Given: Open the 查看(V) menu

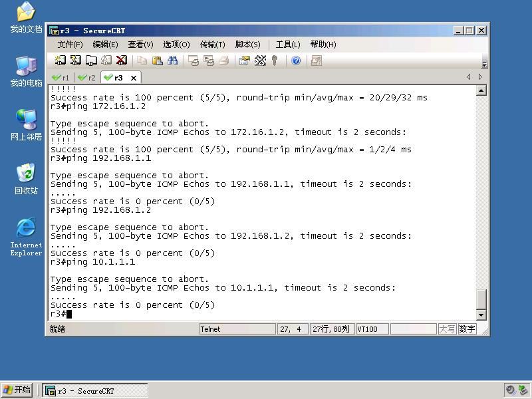Looking at the screenshot, I should 141,45.
